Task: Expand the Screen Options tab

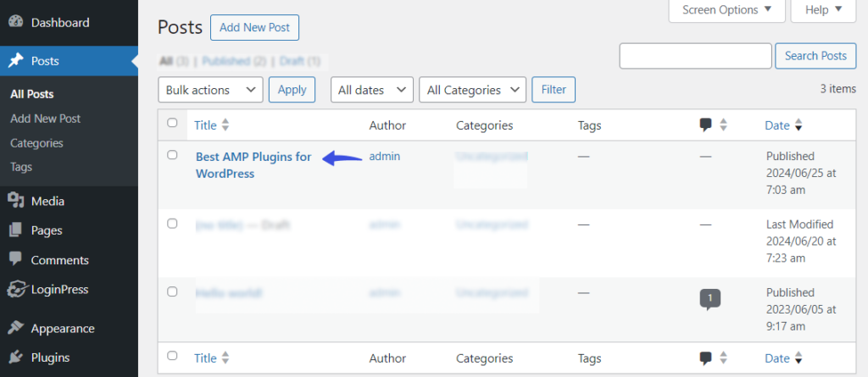Action: tap(726, 10)
